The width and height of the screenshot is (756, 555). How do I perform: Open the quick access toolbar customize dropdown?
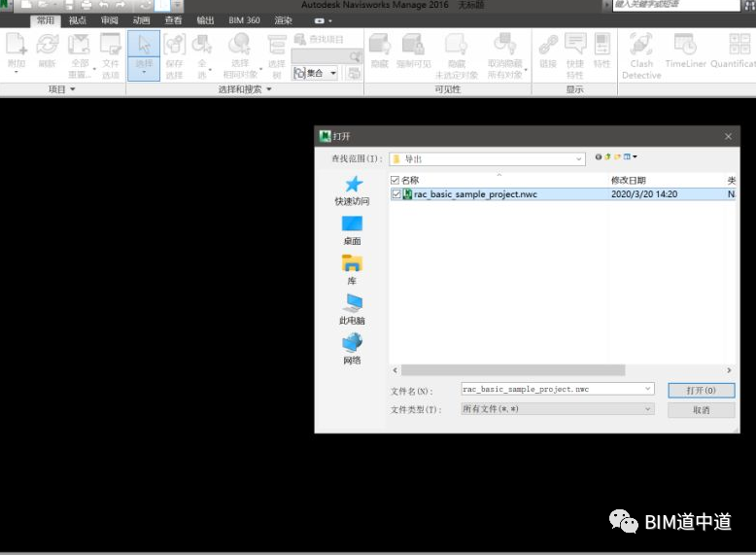(178, 5)
